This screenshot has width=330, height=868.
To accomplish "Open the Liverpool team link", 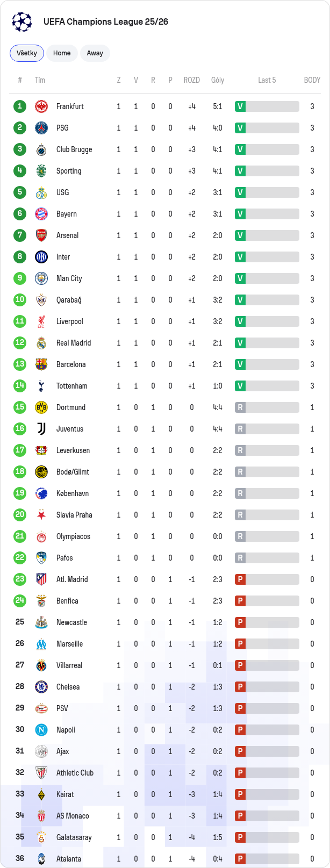I will (x=70, y=321).
